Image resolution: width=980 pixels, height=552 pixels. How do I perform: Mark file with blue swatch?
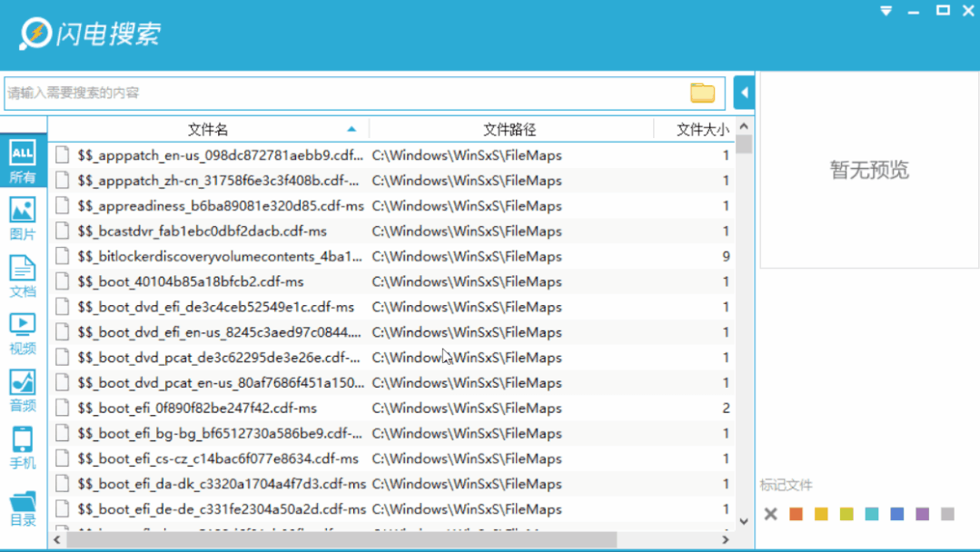(896, 514)
